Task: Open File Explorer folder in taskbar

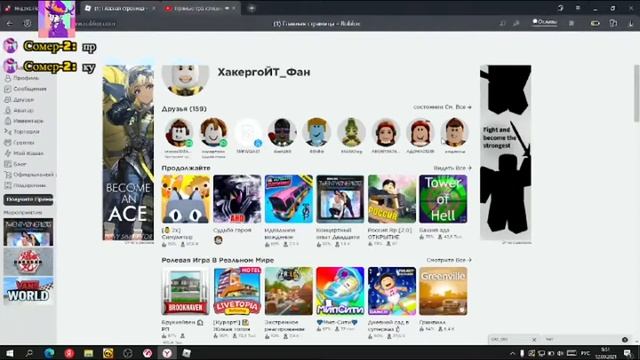Action: click(x=88, y=353)
